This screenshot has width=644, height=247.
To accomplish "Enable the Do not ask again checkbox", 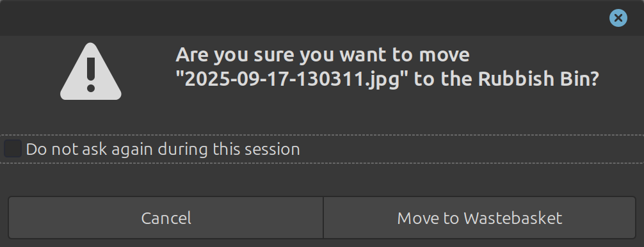I will (x=13, y=148).
